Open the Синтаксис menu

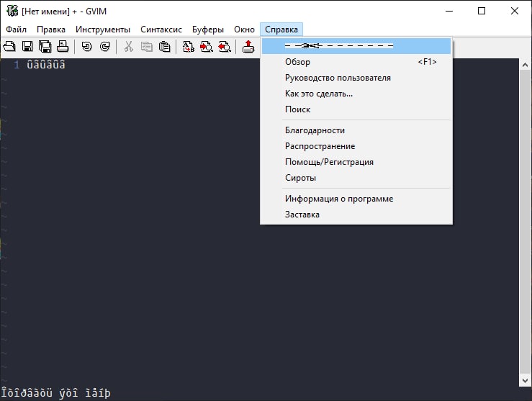[x=161, y=30]
